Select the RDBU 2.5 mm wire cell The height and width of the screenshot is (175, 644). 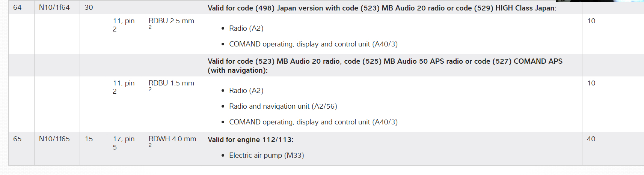(x=171, y=21)
